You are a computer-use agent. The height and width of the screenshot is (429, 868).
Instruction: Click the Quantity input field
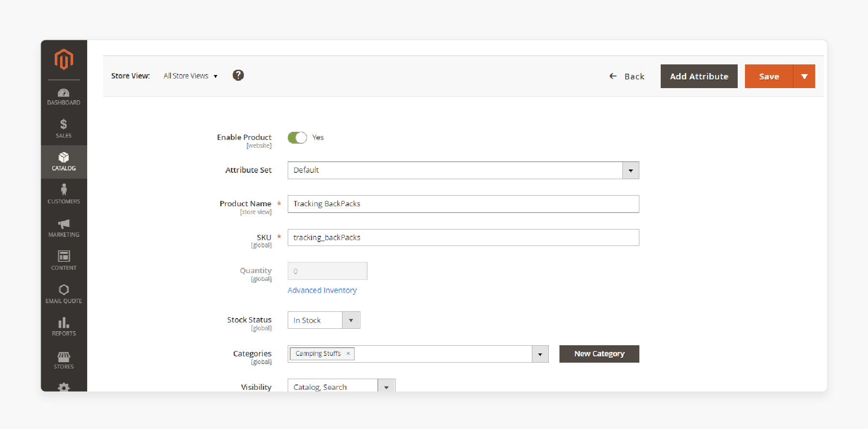(327, 271)
